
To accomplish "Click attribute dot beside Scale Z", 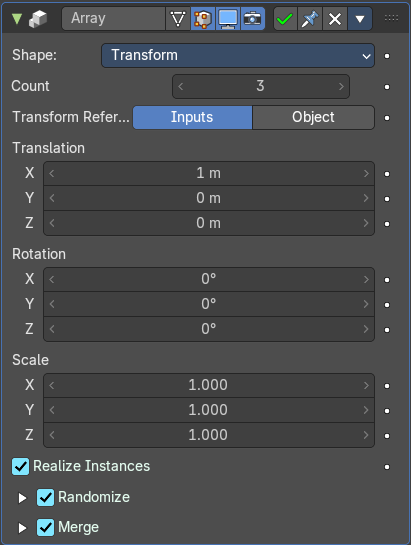I will [x=387, y=436].
